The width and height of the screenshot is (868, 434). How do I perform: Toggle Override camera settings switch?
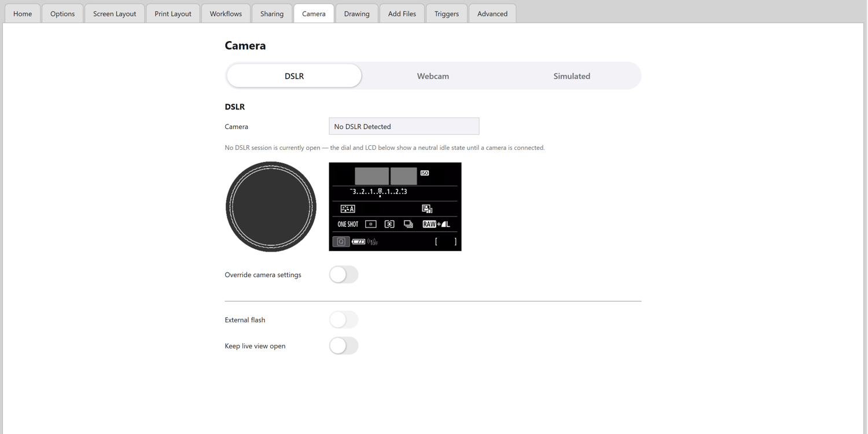(344, 275)
